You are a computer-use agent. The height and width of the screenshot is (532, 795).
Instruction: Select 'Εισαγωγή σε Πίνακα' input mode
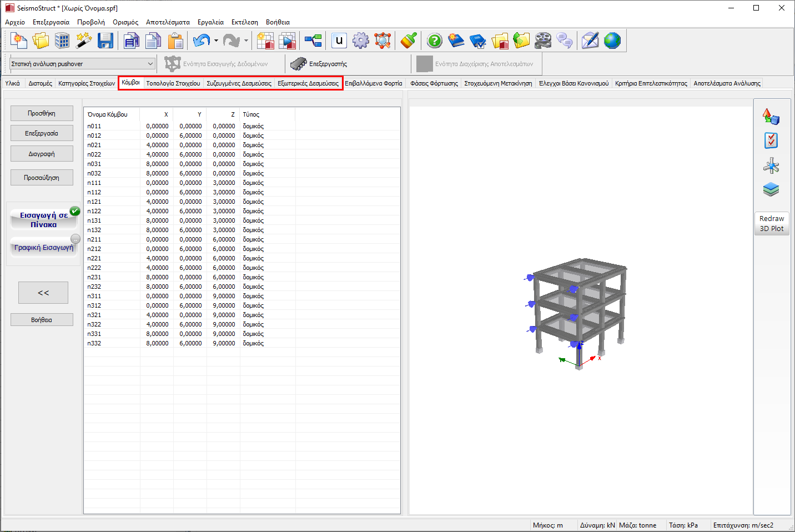coord(44,219)
